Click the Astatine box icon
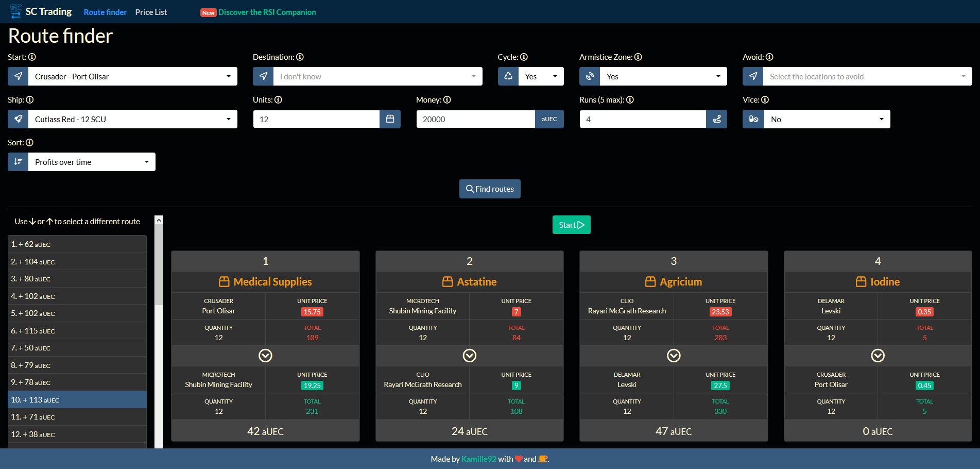 (448, 282)
